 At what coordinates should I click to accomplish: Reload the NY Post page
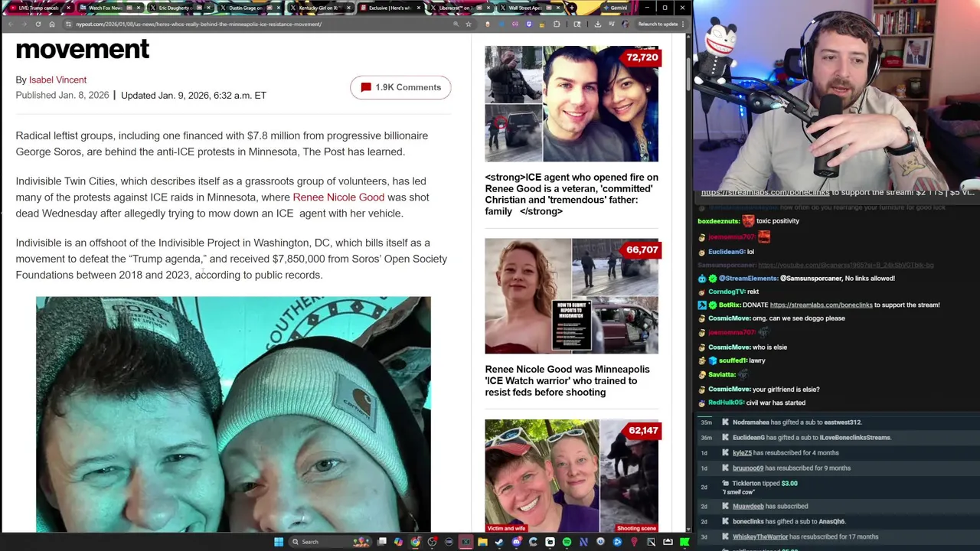[38, 24]
